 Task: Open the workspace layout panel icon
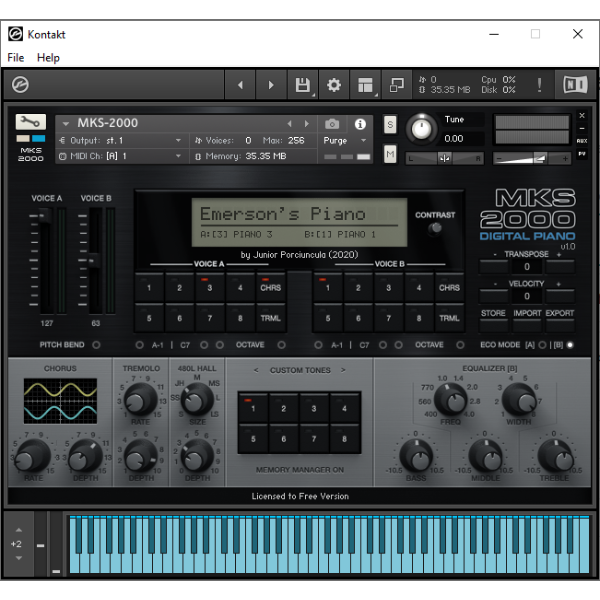coord(365,85)
